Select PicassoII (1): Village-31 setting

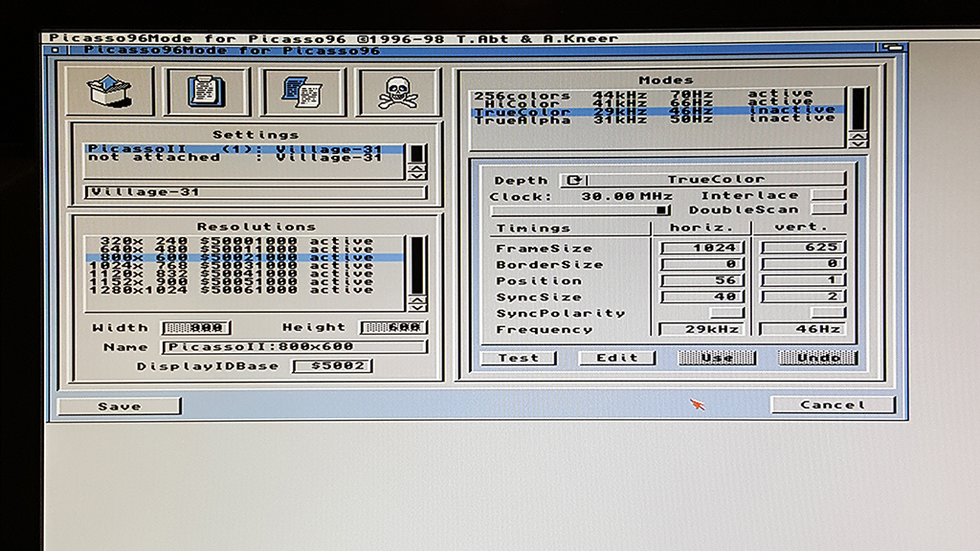coord(244,149)
